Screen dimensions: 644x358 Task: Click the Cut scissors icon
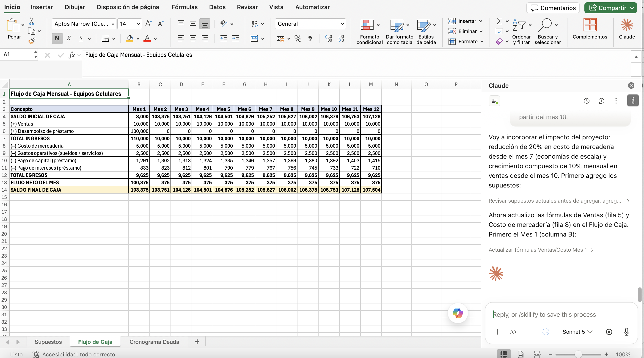point(31,22)
